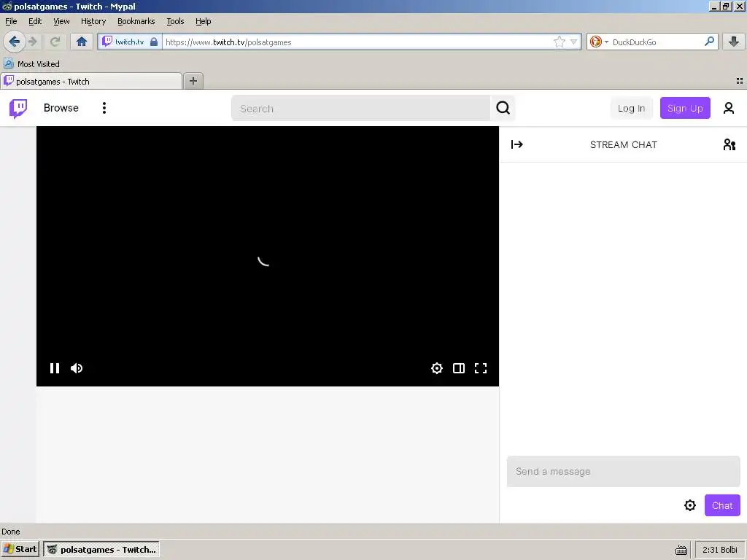Open chat settings gear icon

[690, 505]
